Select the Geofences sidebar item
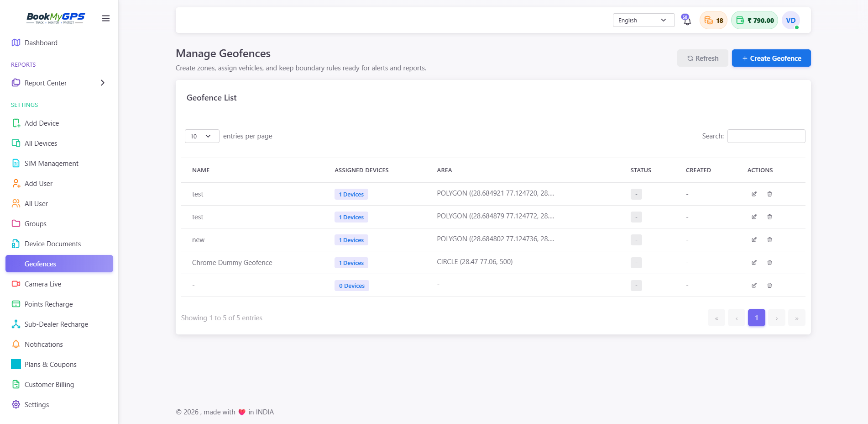 coord(59,264)
